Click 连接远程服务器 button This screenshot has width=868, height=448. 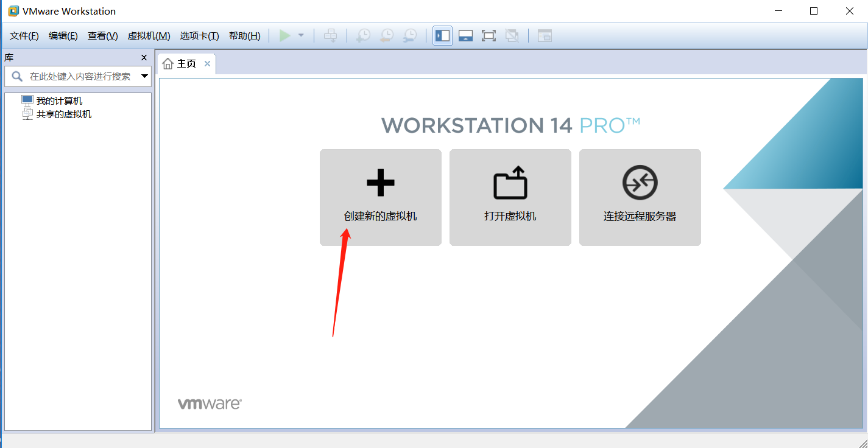coord(640,198)
